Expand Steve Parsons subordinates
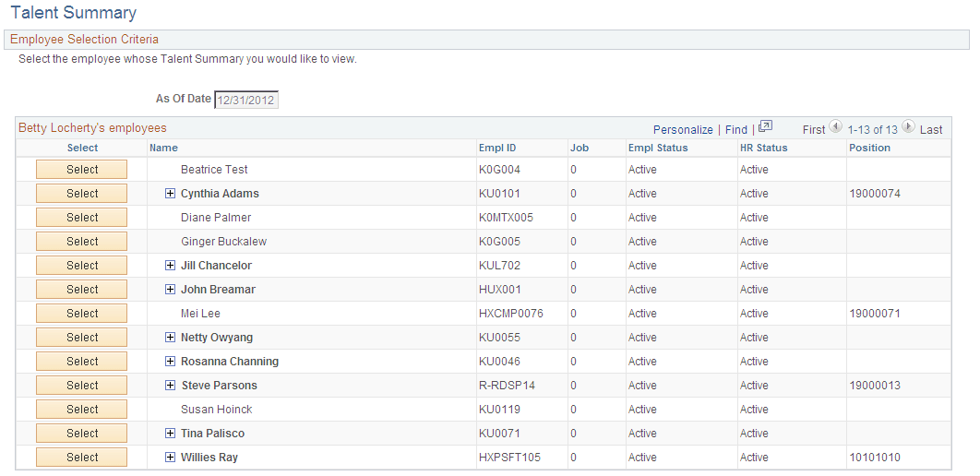This screenshot has height=476, width=980. point(170,386)
